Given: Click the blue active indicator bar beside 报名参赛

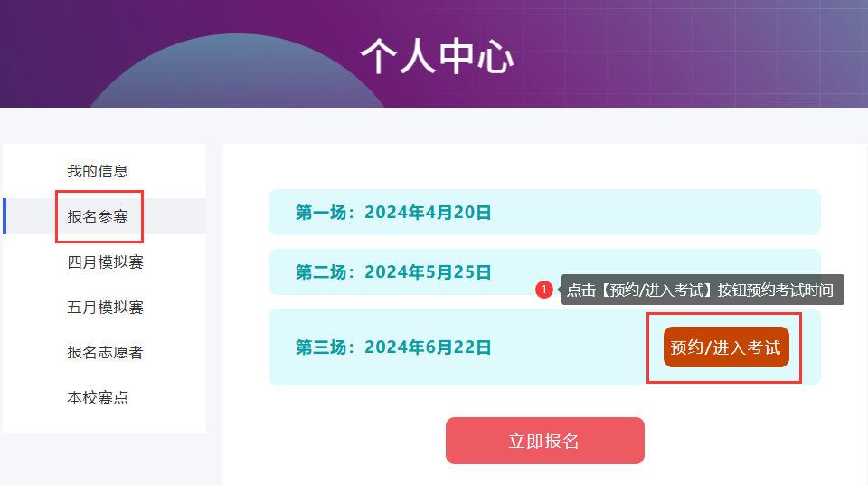Looking at the screenshot, I should (x=5, y=216).
